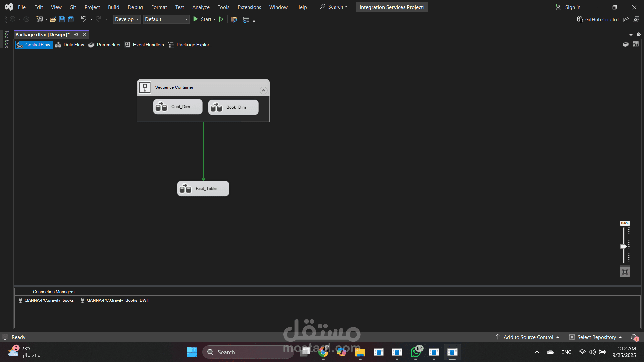Screen dimensions: 644x362
Task: Open the Default platform dropdown
Action: (x=166, y=19)
